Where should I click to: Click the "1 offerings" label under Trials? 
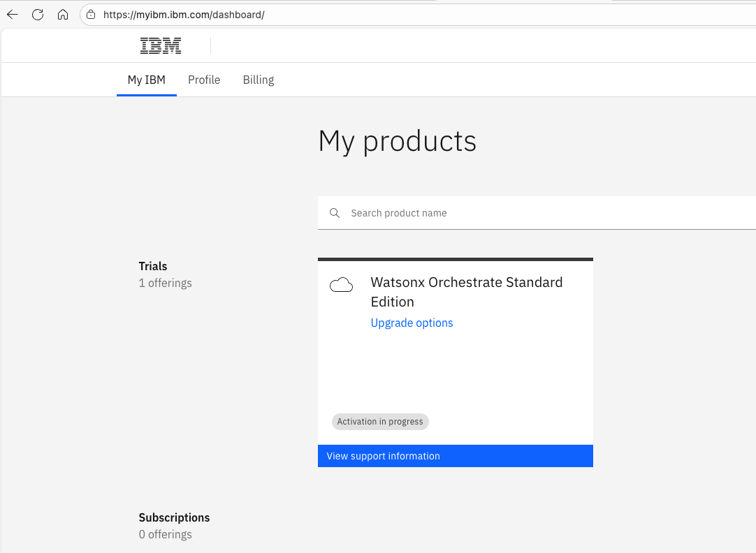pyautogui.click(x=166, y=283)
